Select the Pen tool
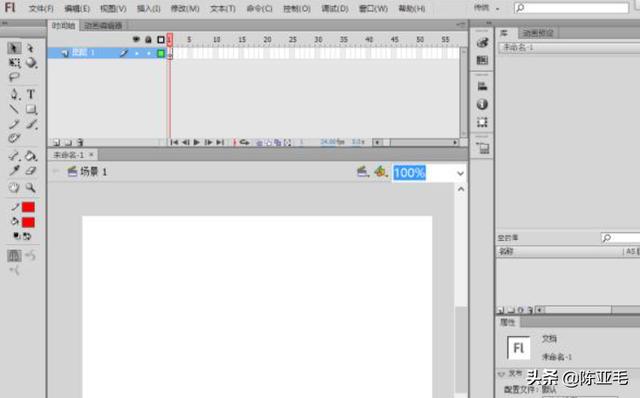 click(14, 94)
